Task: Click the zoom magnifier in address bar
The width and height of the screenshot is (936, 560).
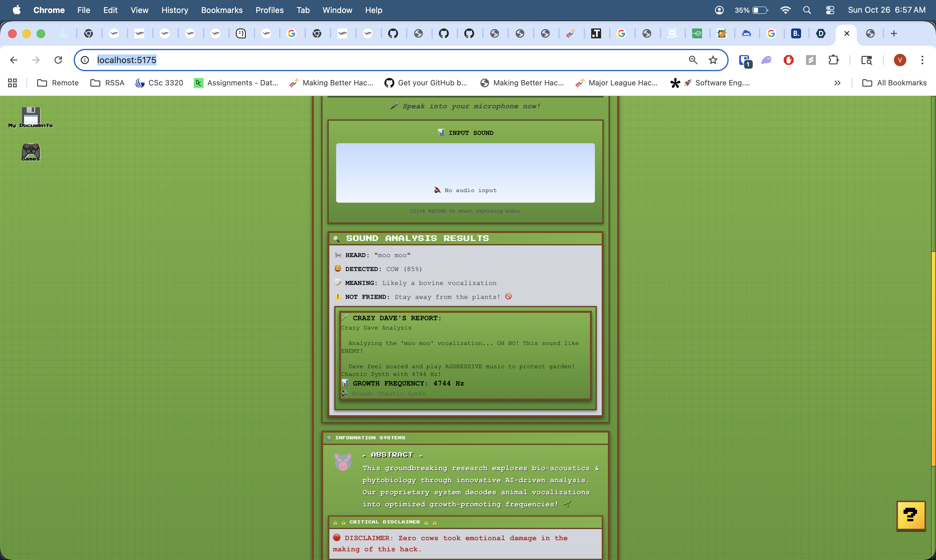Action: [693, 60]
